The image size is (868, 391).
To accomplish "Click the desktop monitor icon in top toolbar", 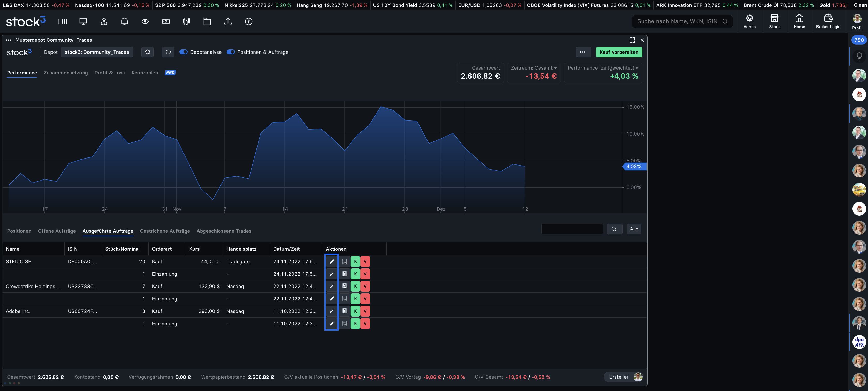I will pyautogui.click(x=83, y=21).
